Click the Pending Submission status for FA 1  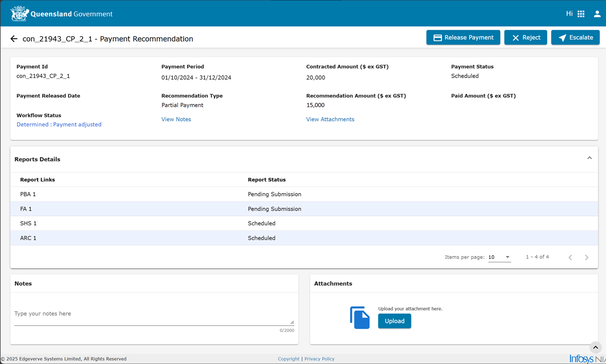click(275, 209)
